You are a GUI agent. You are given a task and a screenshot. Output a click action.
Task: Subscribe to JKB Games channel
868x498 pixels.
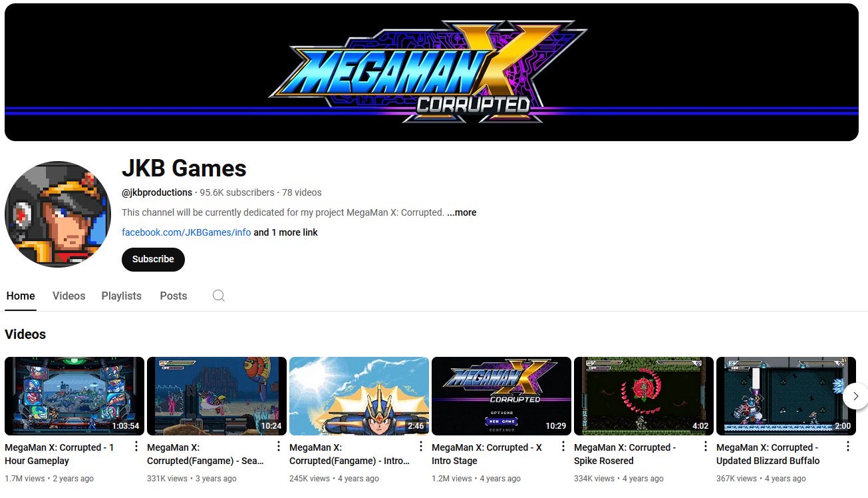(153, 260)
